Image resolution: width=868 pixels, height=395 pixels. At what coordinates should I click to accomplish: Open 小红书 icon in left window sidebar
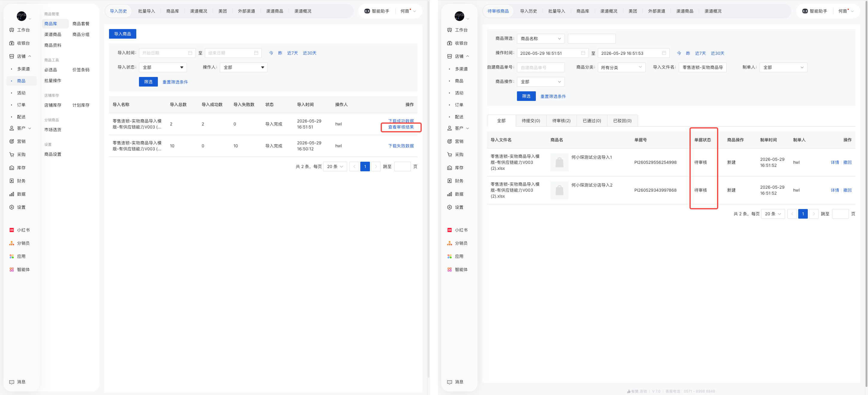coord(11,230)
